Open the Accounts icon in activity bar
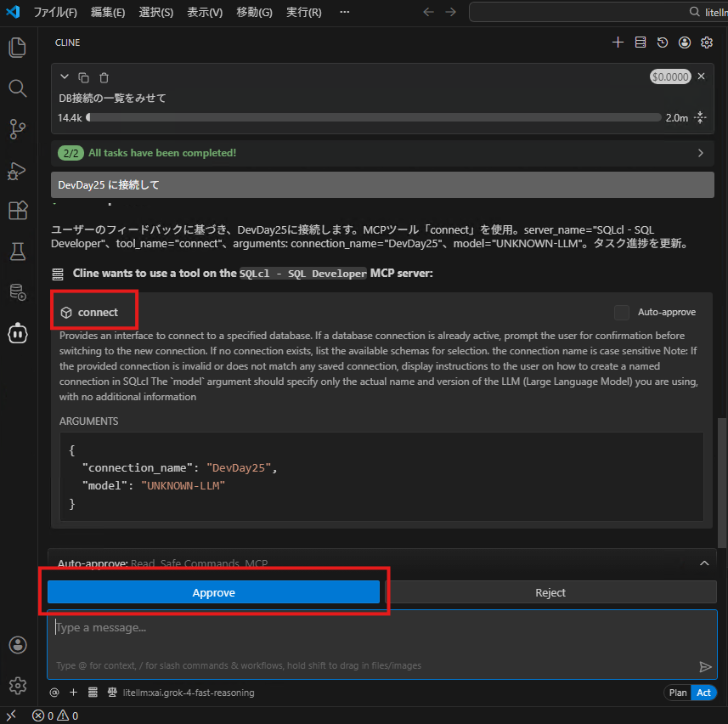The width and height of the screenshot is (728, 724). [18, 645]
